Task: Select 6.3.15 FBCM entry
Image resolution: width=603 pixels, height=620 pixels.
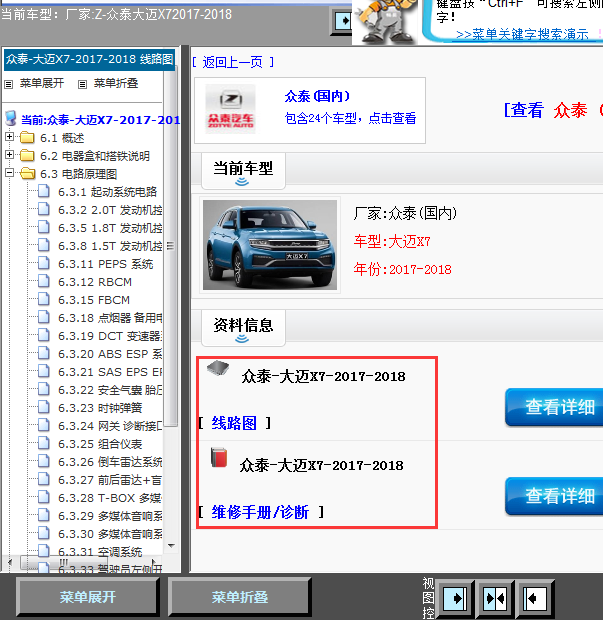Action: click(x=94, y=300)
